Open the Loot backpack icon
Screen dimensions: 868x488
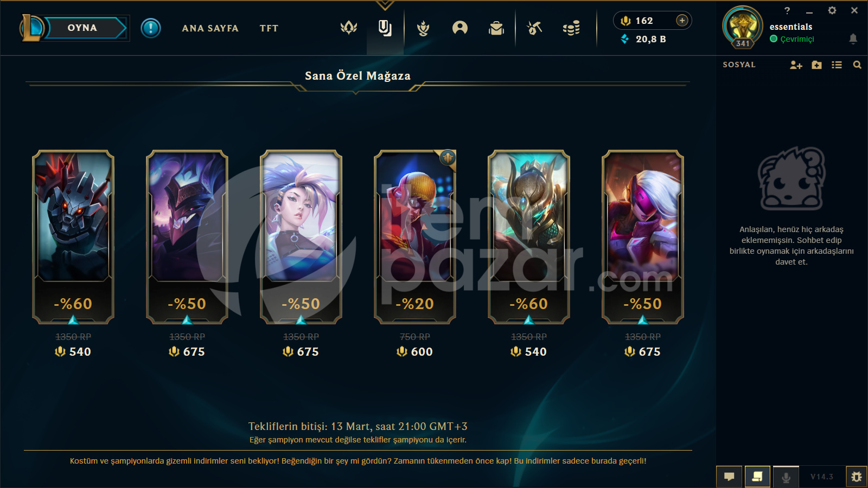click(x=496, y=28)
